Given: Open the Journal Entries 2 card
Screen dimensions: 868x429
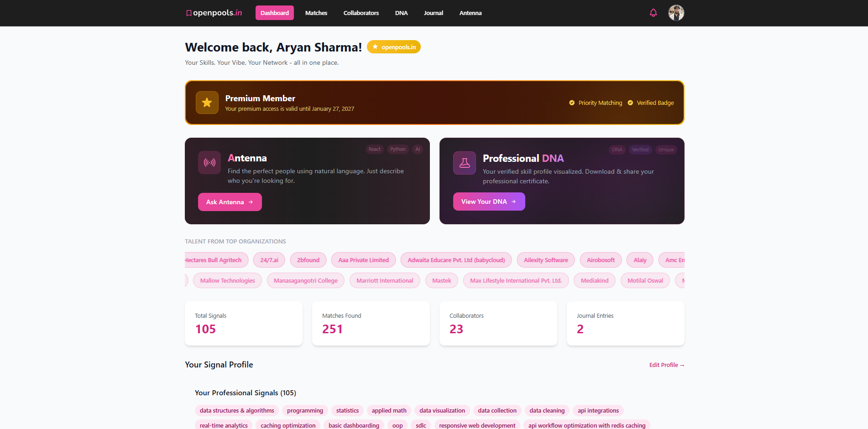Looking at the screenshot, I should point(626,323).
